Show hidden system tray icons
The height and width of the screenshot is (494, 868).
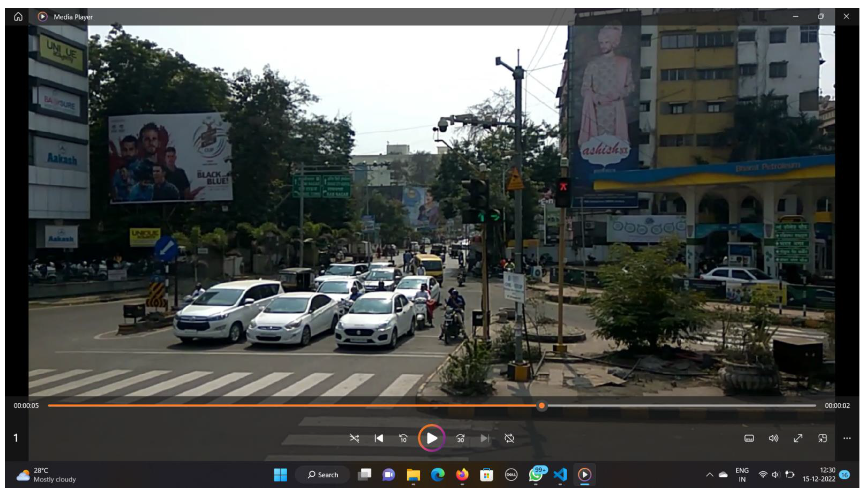click(709, 475)
